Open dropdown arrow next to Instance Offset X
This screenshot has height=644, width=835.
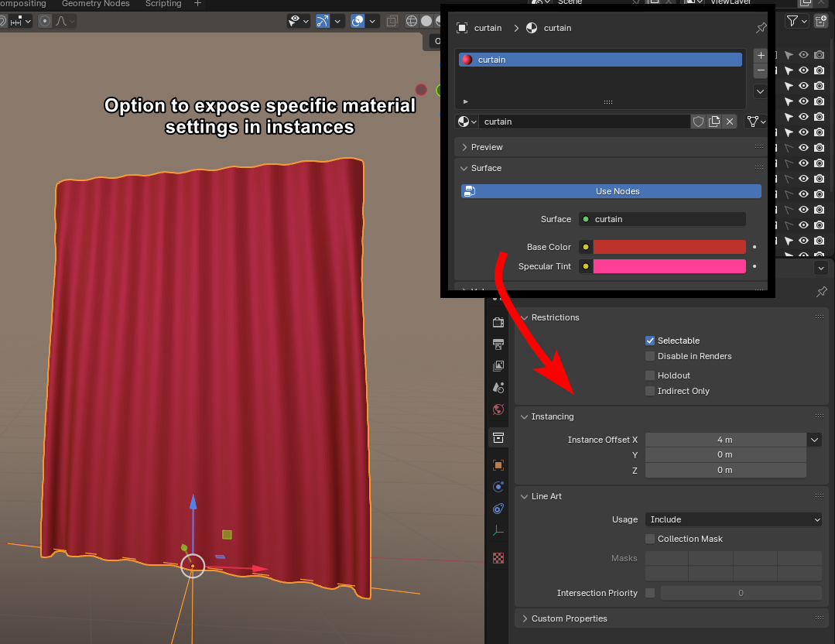pyautogui.click(x=814, y=440)
